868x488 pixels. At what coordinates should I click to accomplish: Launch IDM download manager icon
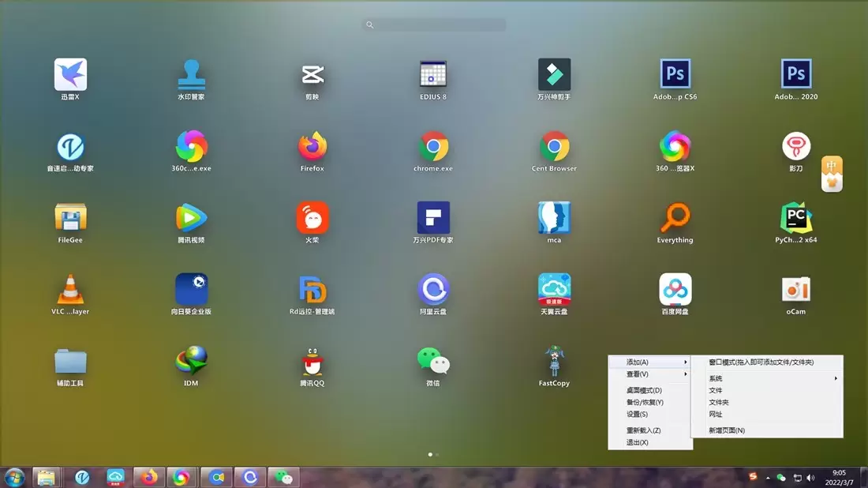[x=192, y=361]
